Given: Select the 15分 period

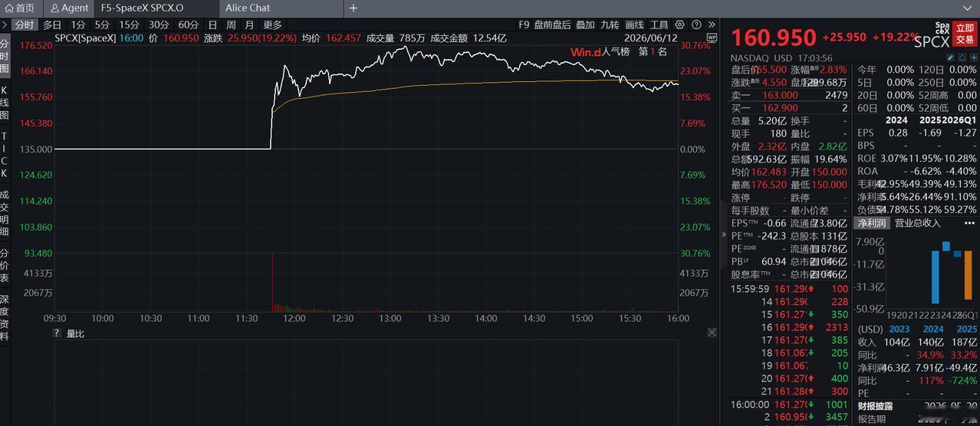Looking at the screenshot, I should tap(130, 25).
